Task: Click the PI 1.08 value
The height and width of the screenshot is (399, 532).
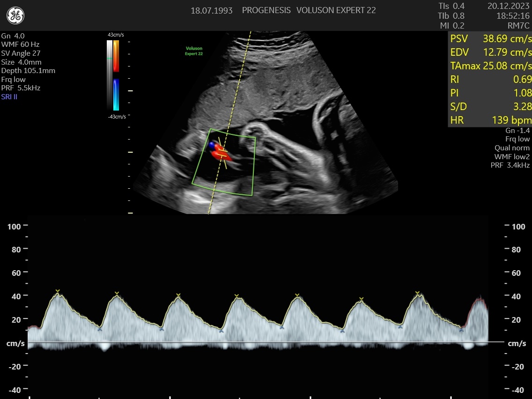Action: [490, 93]
